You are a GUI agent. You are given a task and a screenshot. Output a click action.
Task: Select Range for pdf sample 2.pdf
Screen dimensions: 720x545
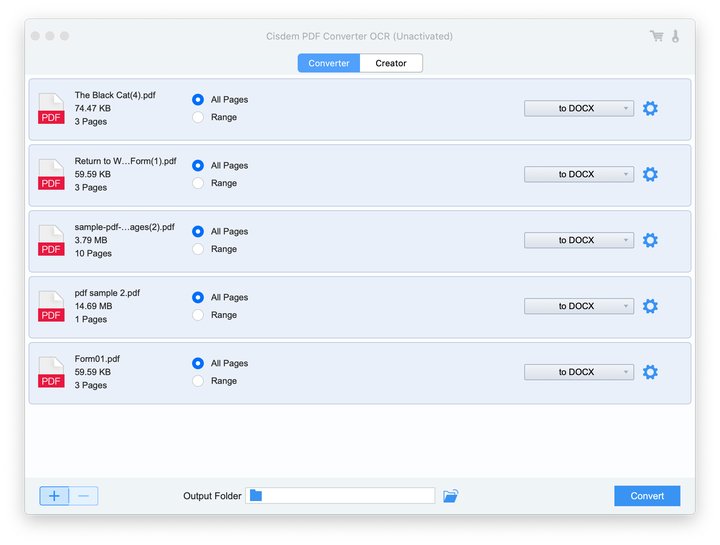click(198, 315)
